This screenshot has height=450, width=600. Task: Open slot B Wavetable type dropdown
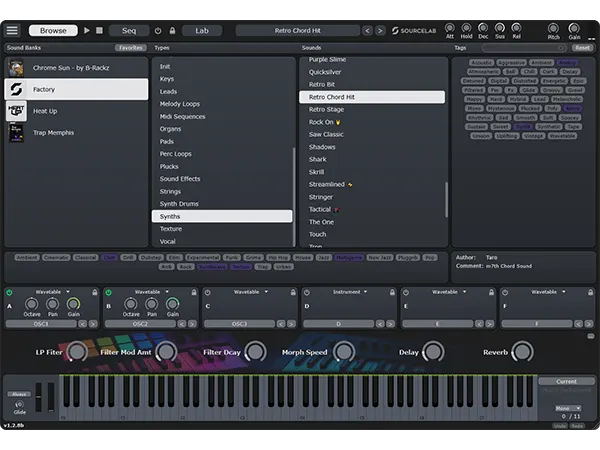pos(152,292)
